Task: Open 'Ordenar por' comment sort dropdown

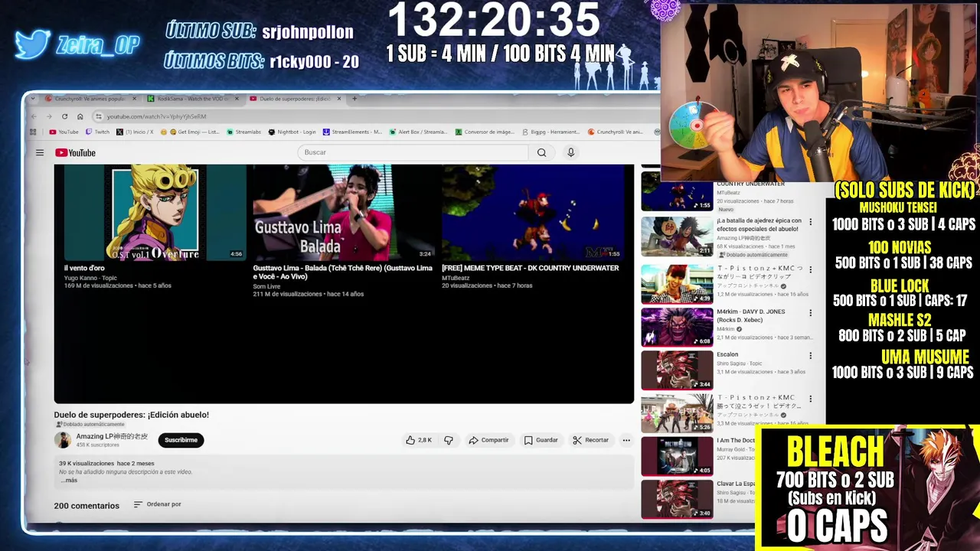Action: pos(157,504)
